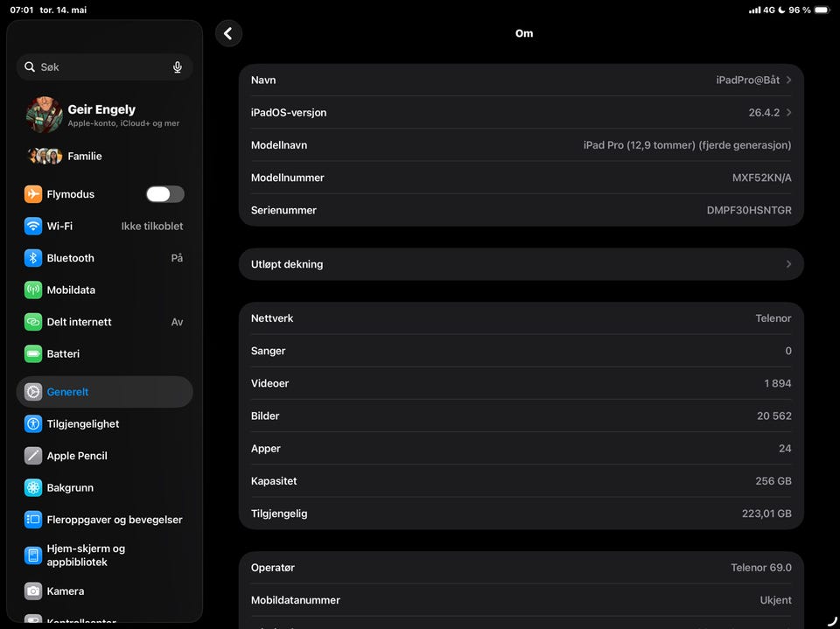Tap Wi-Fi status Ikke tilkoblet
This screenshot has height=629, width=840.
pyautogui.click(x=152, y=226)
